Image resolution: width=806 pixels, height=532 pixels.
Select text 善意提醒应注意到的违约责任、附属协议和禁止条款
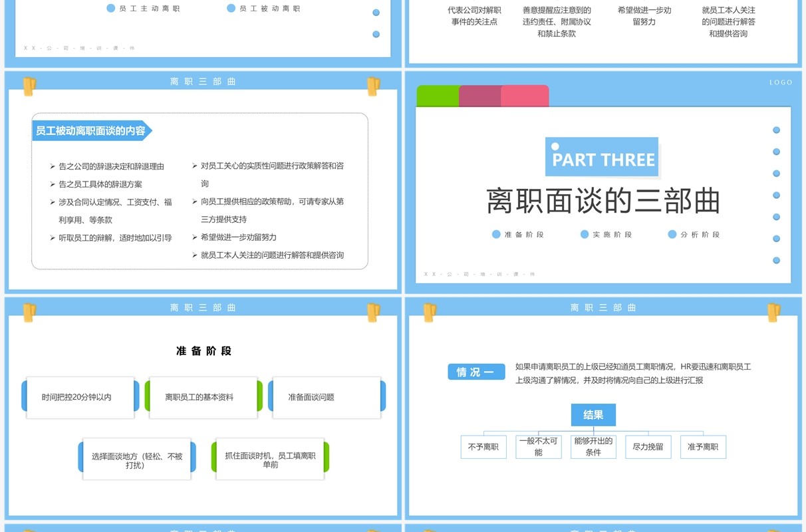click(557, 22)
